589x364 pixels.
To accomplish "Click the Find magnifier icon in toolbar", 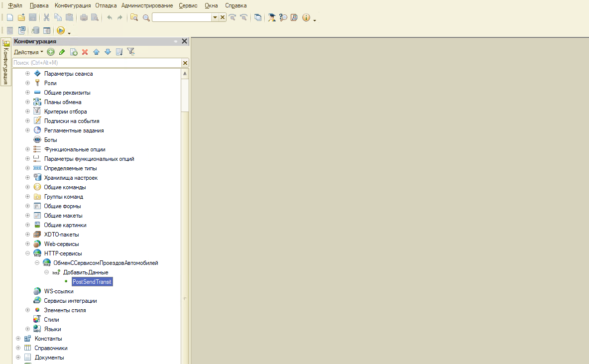I will pos(146,17).
